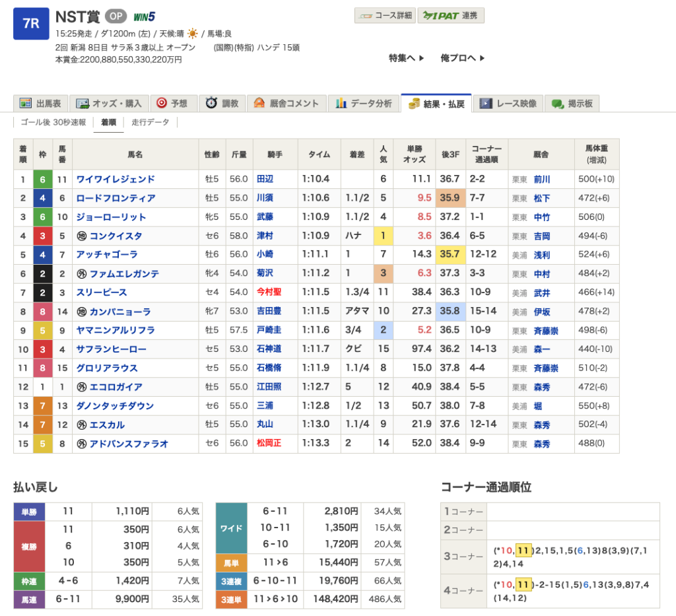Viewport: 676px width, 616px height.
Task: Click the 148,420円 payout amount
Action: pos(335,599)
